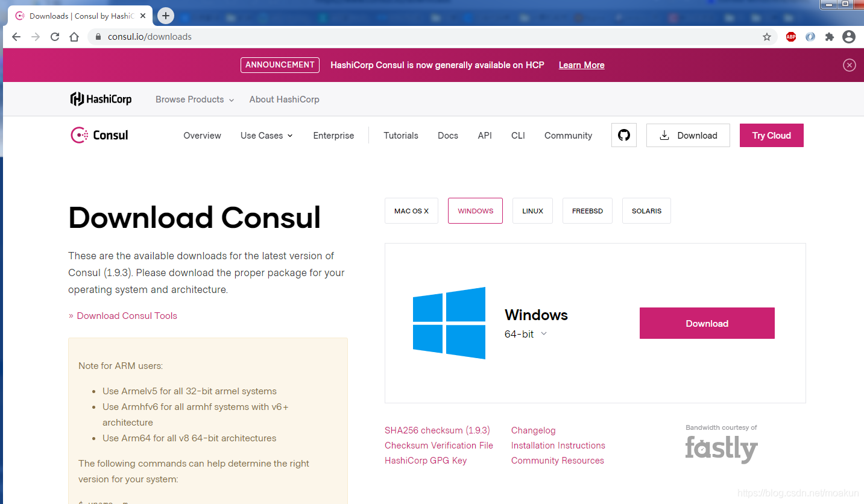The height and width of the screenshot is (504, 864).
Task: Click the Consul logo
Action: (x=99, y=135)
